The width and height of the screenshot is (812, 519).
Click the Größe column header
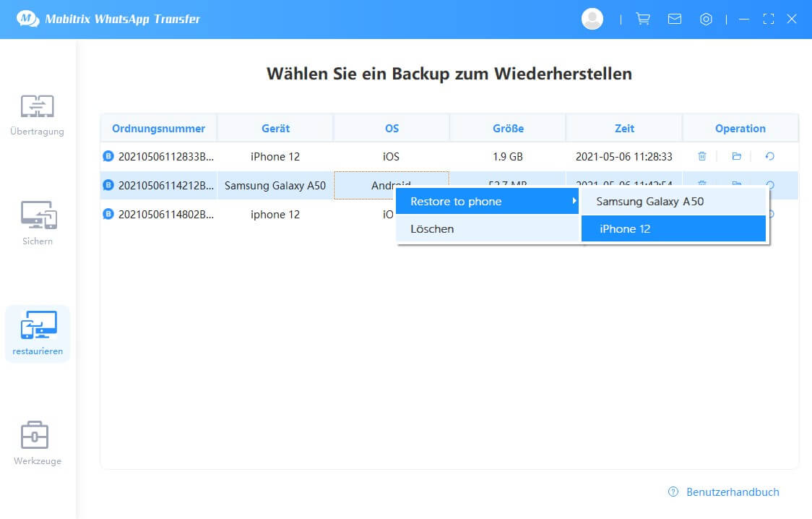[508, 129]
